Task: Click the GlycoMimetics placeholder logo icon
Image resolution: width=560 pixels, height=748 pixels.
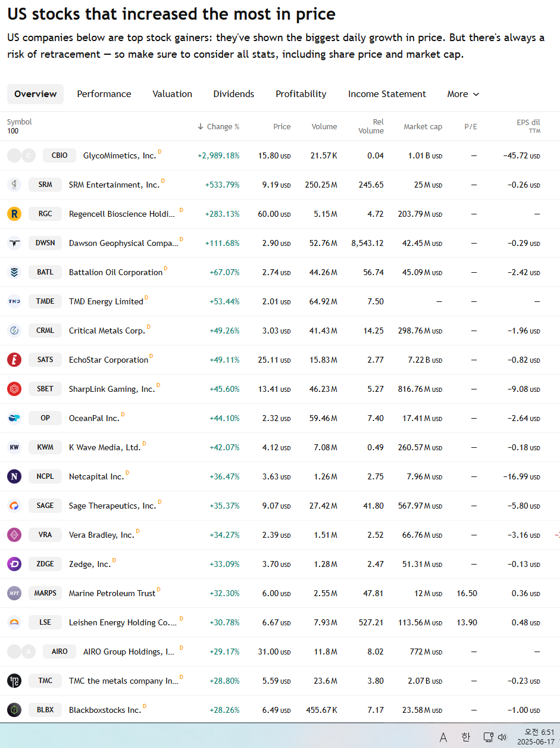Action: (x=21, y=155)
